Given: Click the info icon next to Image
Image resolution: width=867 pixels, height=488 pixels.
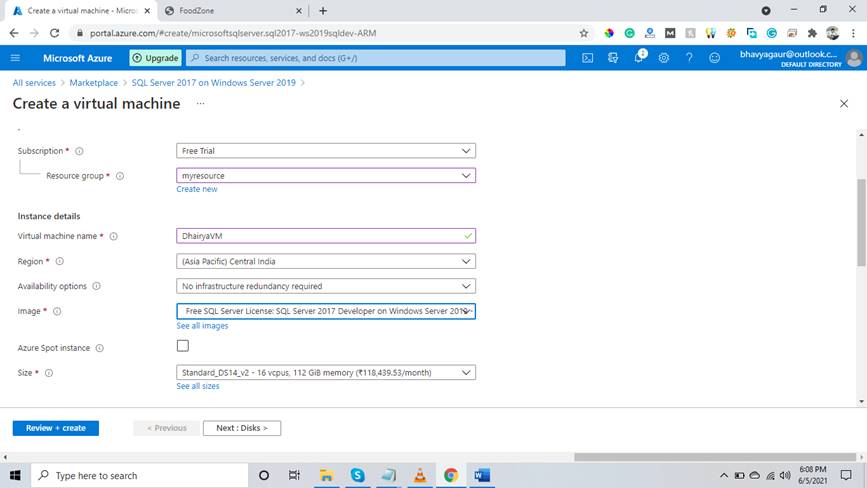Looking at the screenshot, I should tap(57, 311).
